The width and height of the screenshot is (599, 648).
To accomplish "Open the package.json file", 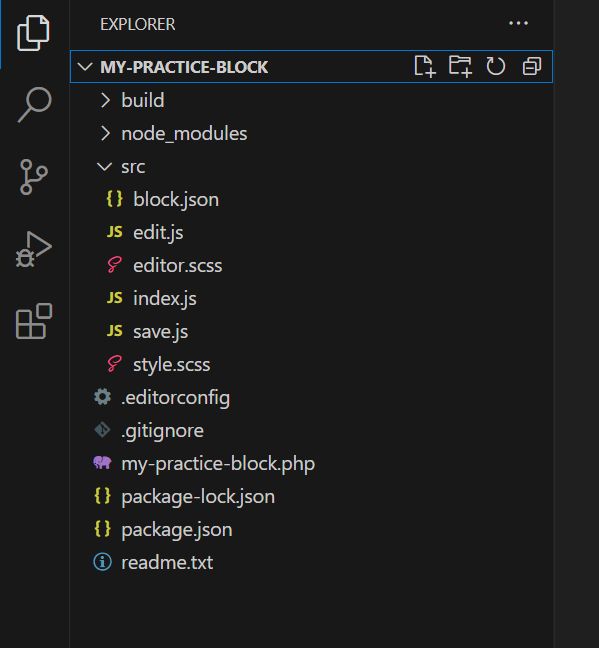I will click(x=177, y=530).
